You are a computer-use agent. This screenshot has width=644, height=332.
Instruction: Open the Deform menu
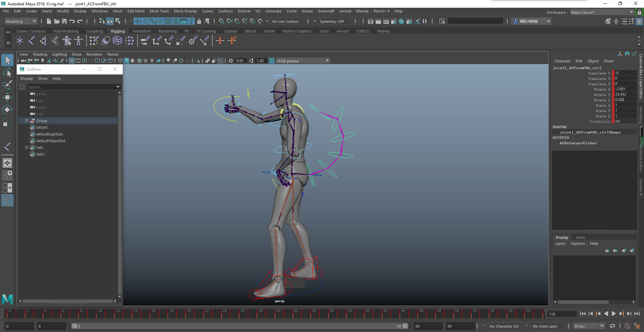tap(244, 11)
